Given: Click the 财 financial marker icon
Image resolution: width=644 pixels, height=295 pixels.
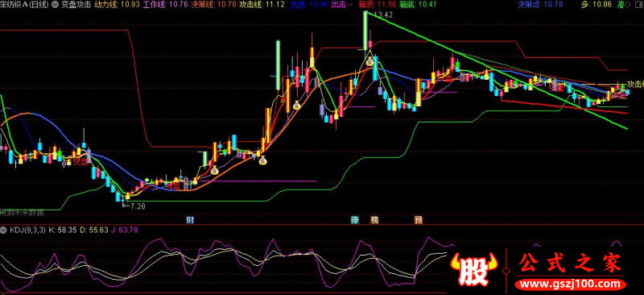Looking at the screenshot, I should coord(190,220).
